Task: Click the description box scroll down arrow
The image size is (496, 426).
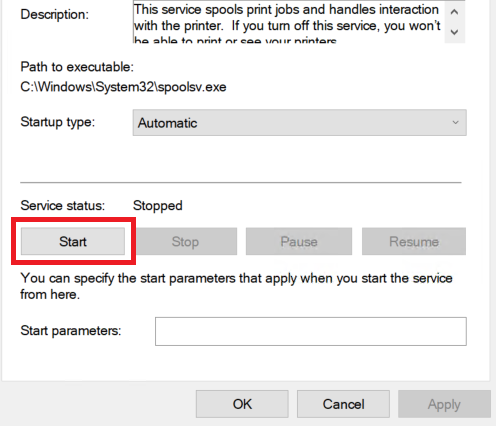Action: [x=454, y=32]
